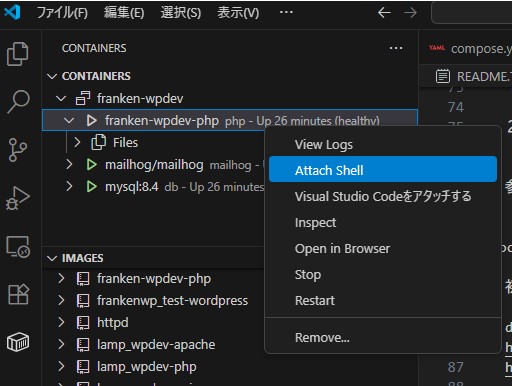Screen dimensions: 512x386
Task: Select the lamp_wpdev-php row text
Action: (x=147, y=366)
